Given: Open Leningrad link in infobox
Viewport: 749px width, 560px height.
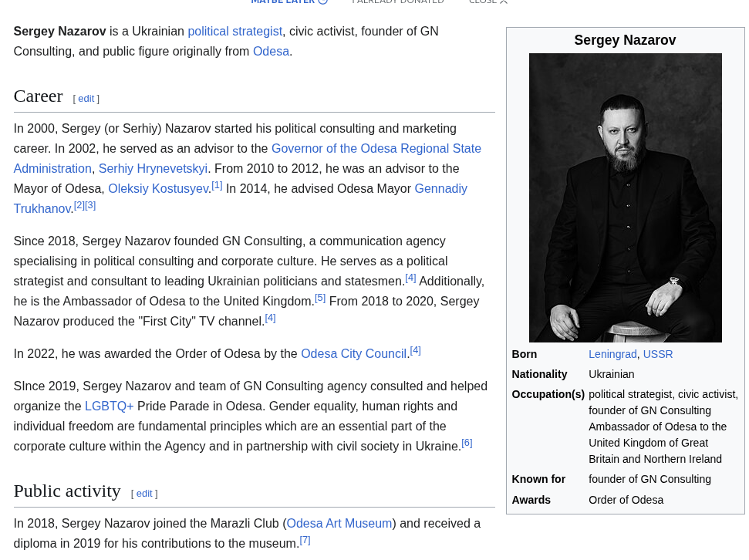Looking at the screenshot, I should click(x=612, y=355).
